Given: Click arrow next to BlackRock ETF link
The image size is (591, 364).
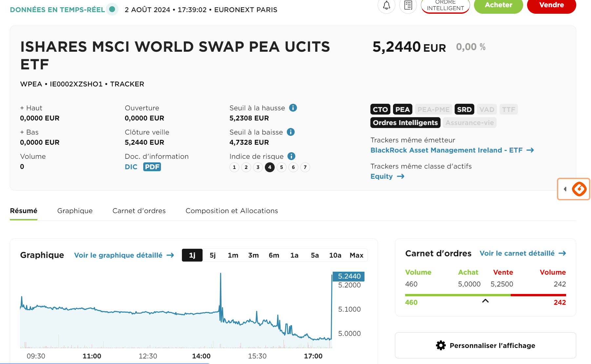Looking at the screenshot, I should click(530, 150).
